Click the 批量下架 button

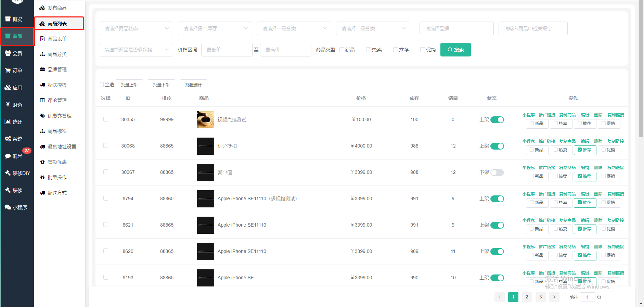(x=162, y=85)
